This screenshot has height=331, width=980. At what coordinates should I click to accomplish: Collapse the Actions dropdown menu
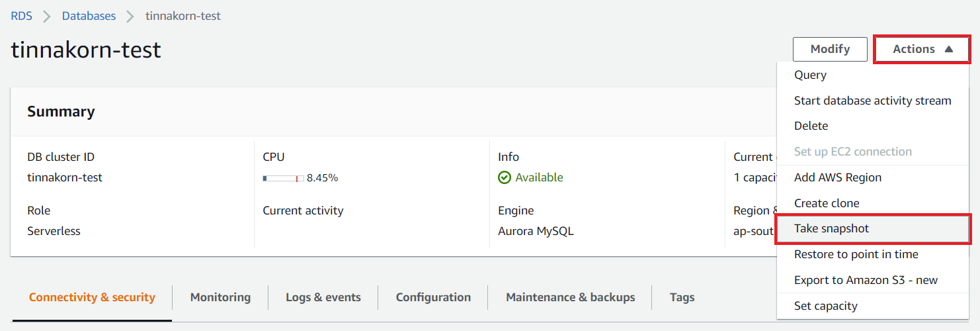point(922,49)
